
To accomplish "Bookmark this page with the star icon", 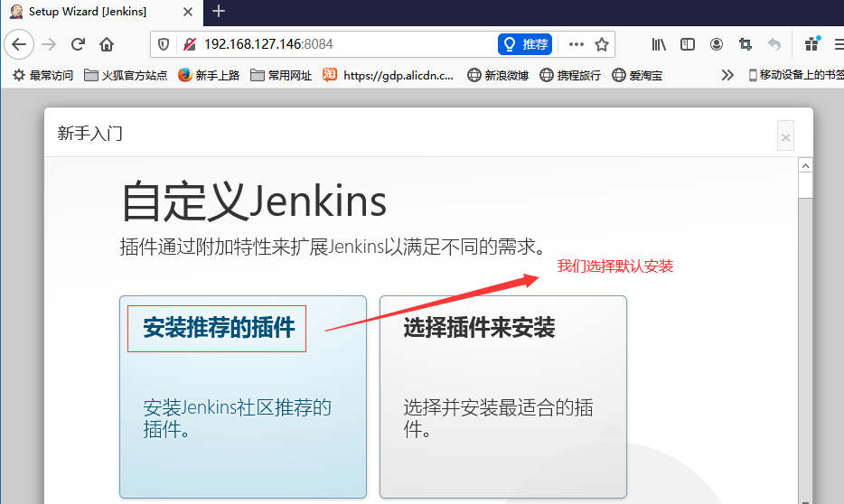I will pyautogui.click(x=602, y=44).
